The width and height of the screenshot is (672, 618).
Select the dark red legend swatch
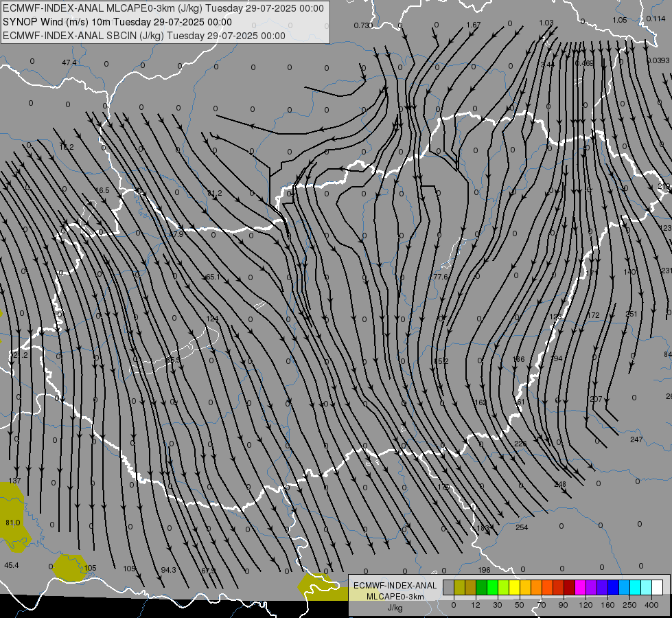click(570, 587)
